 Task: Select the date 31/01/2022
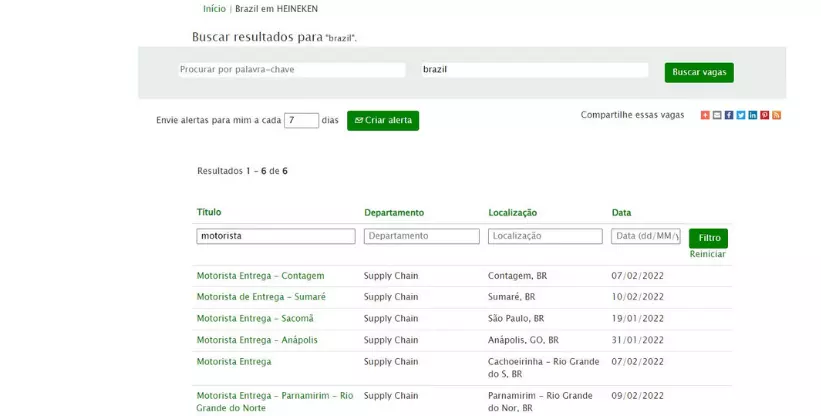coord(637,340)
